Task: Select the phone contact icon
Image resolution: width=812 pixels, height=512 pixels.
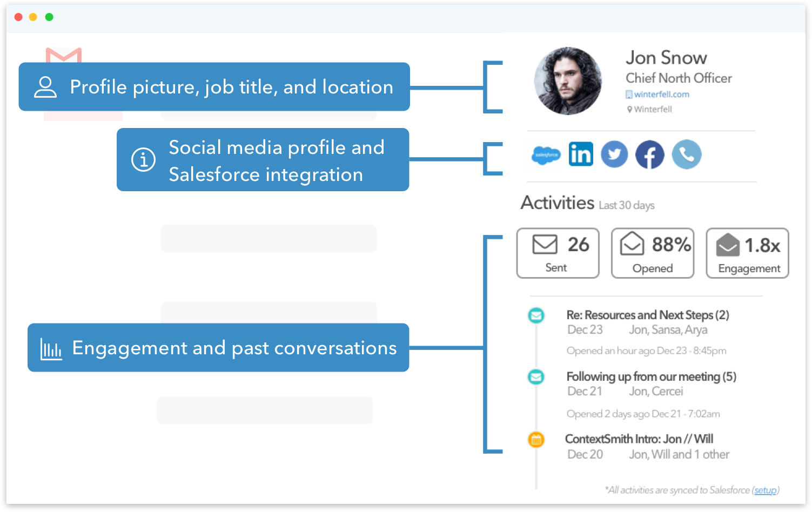Action: coord(686,154)
